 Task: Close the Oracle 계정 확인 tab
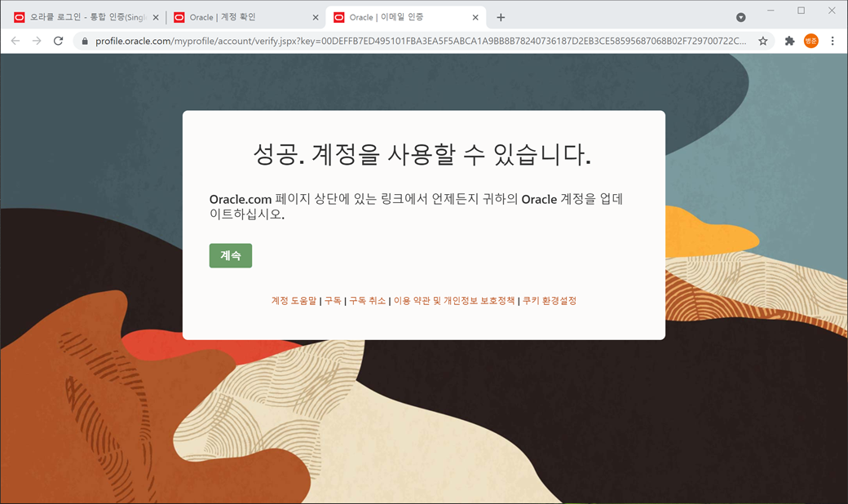coord(316,17)
